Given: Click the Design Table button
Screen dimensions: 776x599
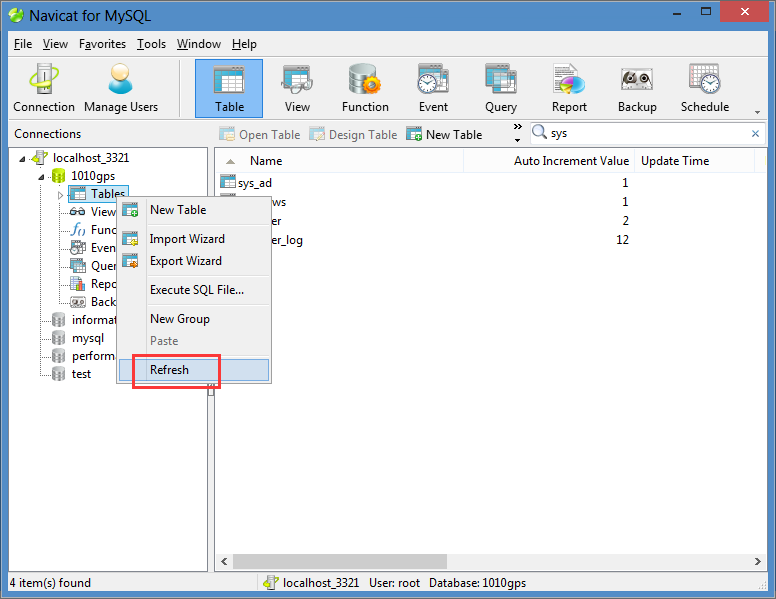Looking at the screenshot, I should point(353,134).
